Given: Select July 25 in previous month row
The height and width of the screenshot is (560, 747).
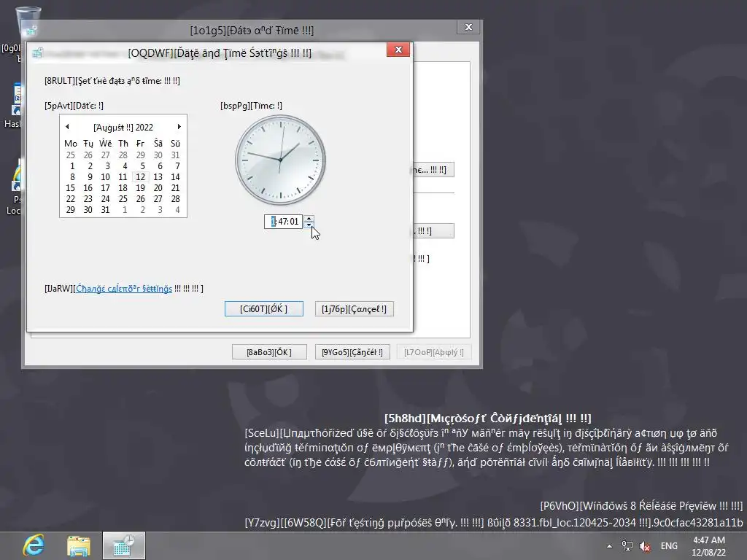Looking at the screenshot, I should point(71,155).
